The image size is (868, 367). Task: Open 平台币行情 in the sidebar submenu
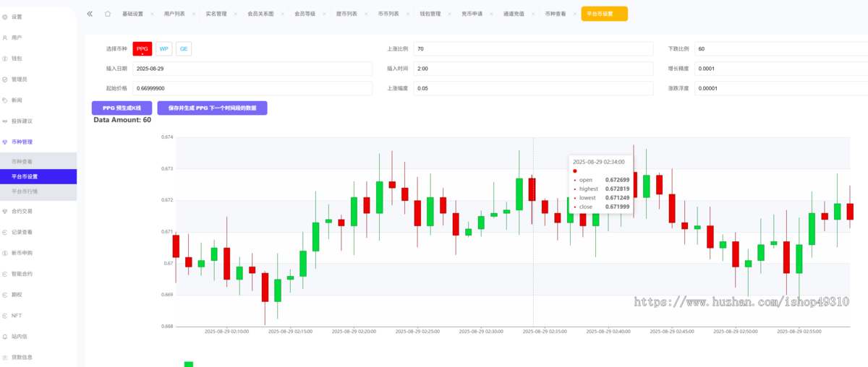coord(38,192)
